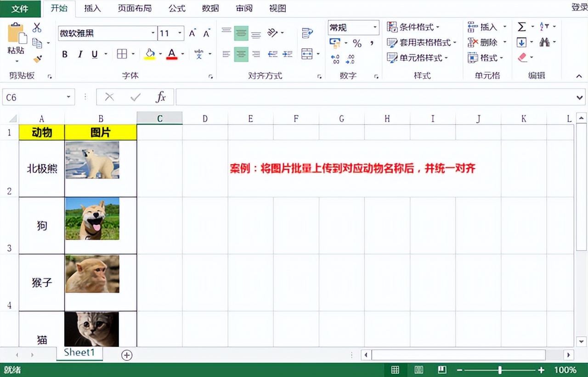Click the merge and center cells icon

click(306, 53)
